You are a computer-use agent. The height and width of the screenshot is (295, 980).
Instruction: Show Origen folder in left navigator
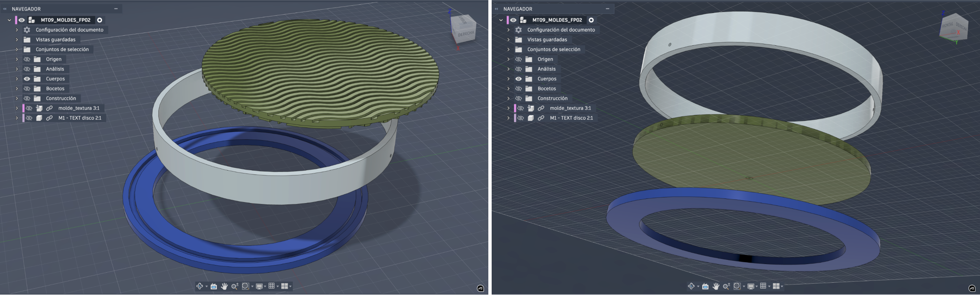[x=27, y=59]
